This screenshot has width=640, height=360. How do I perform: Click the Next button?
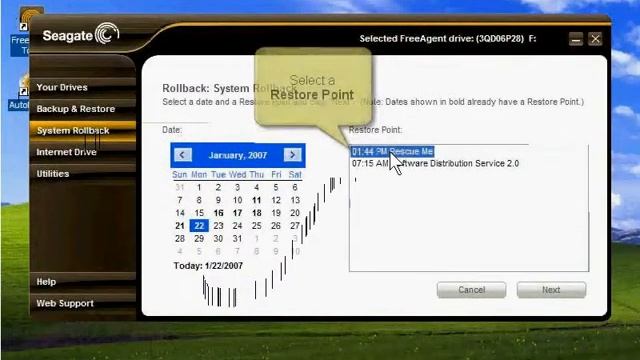tap(551, 290)
